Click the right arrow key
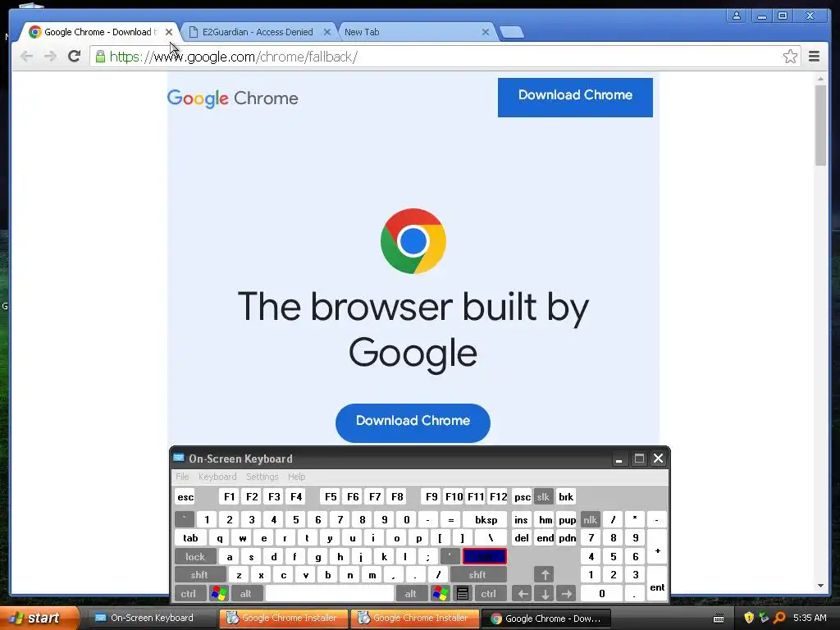This screenshot has height=630, width=840. [x=567, y=594]
